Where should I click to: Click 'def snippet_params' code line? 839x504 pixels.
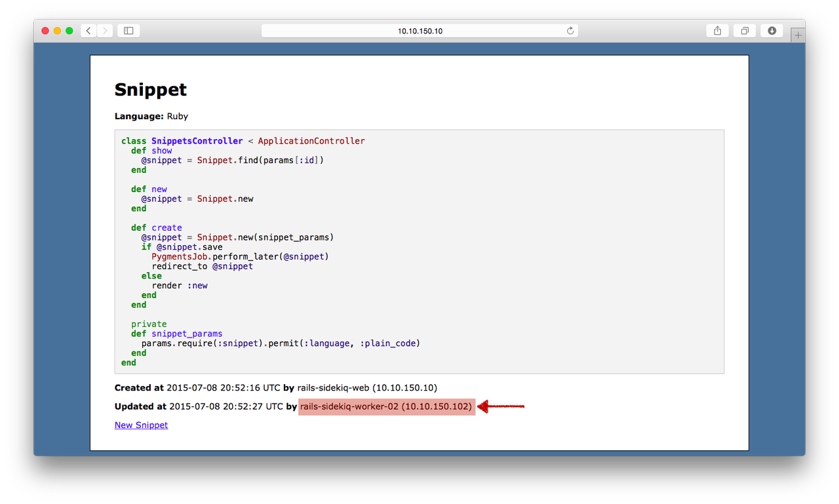177,334
